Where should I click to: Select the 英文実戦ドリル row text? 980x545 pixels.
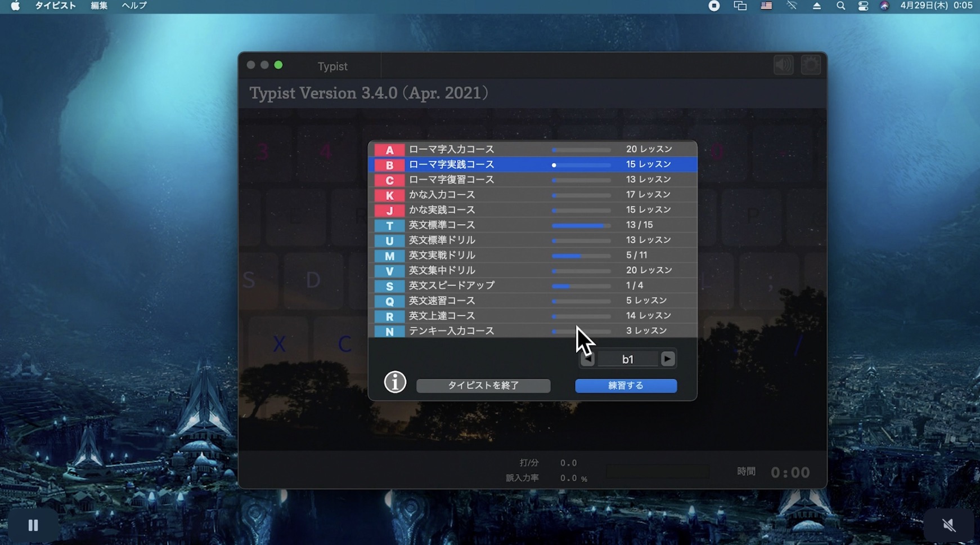(442, 256)
